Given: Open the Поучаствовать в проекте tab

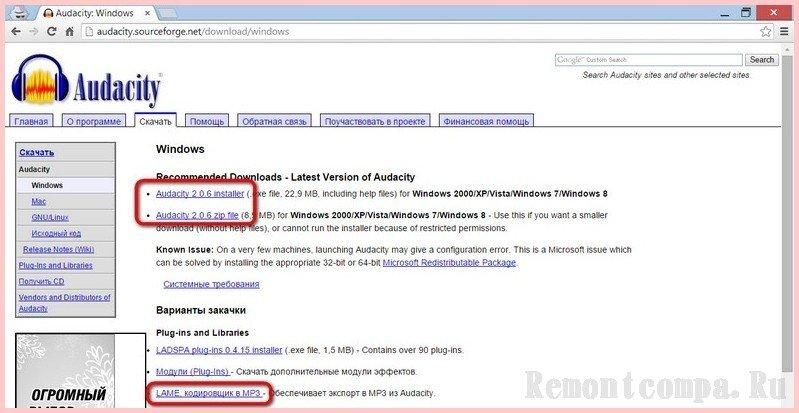Looking at the screenshot, I should pos(375,121).
